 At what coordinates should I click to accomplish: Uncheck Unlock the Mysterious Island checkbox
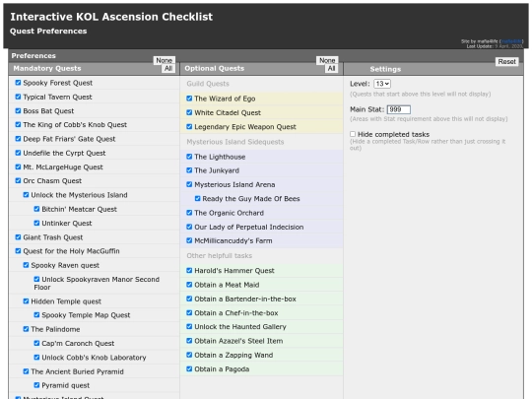point(26,195)
